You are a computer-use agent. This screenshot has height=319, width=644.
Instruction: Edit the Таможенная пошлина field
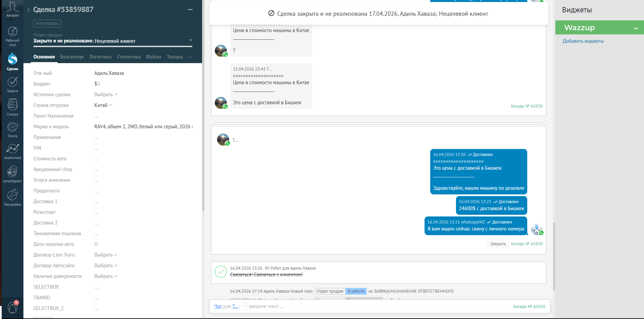pyautogui.click(x=96, y=233)
